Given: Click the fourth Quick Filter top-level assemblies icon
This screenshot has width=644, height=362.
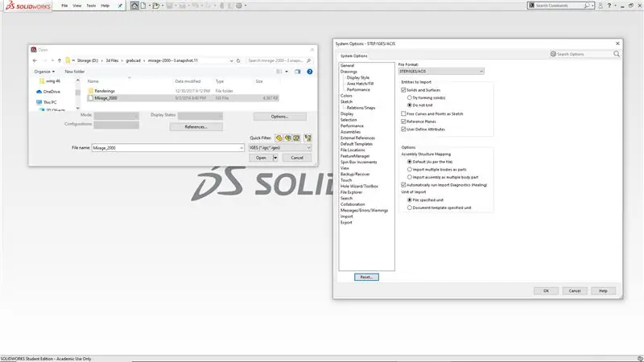Looking at the screenshot, I should [308, 138].
